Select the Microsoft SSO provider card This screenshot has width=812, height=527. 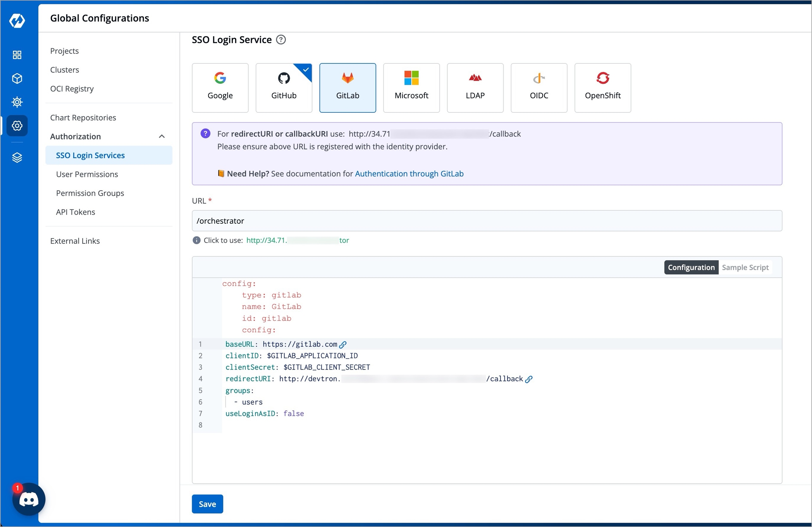[411, 88]
